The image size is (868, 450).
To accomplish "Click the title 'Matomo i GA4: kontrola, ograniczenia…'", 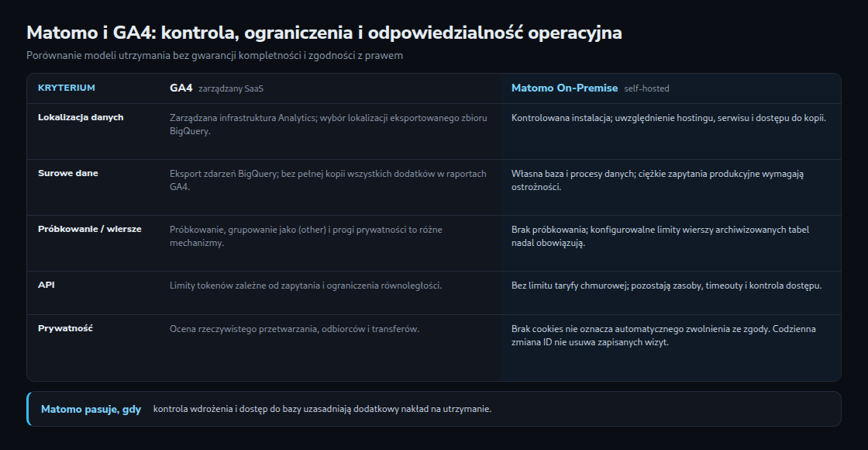I will (324, 33).
